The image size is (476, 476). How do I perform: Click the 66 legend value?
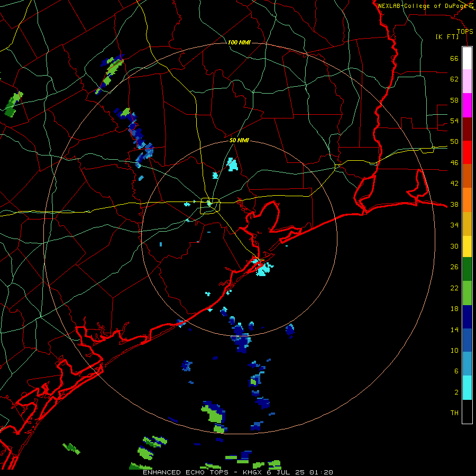tap(454, 59)
